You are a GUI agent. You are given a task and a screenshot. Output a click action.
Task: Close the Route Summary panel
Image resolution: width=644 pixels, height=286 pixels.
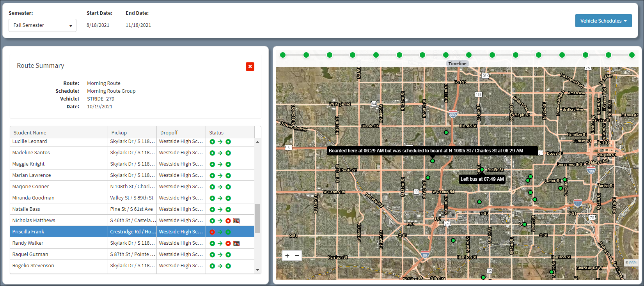coord(250,67)
